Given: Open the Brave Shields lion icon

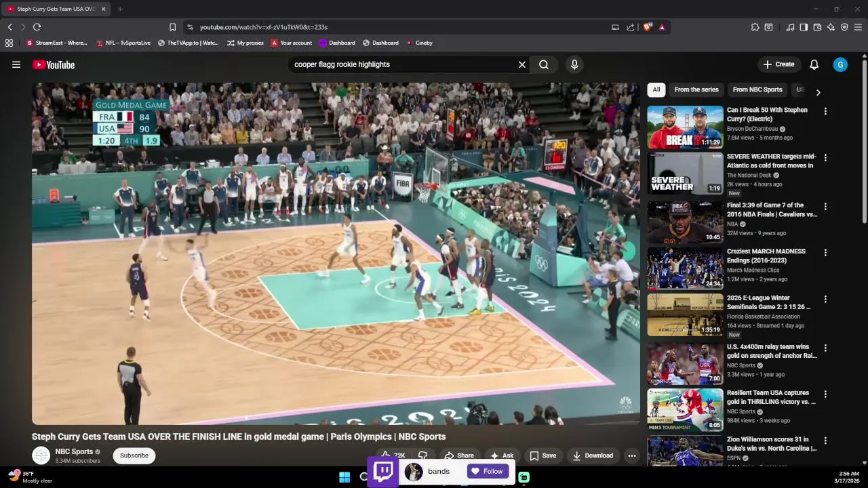Looking at the screenshot, I should [x=648, y=27].
